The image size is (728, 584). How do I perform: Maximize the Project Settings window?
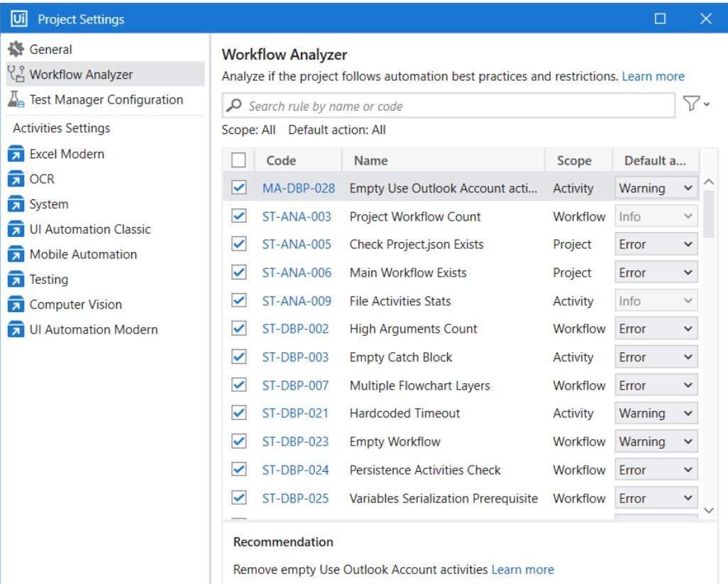pos(660,18)
